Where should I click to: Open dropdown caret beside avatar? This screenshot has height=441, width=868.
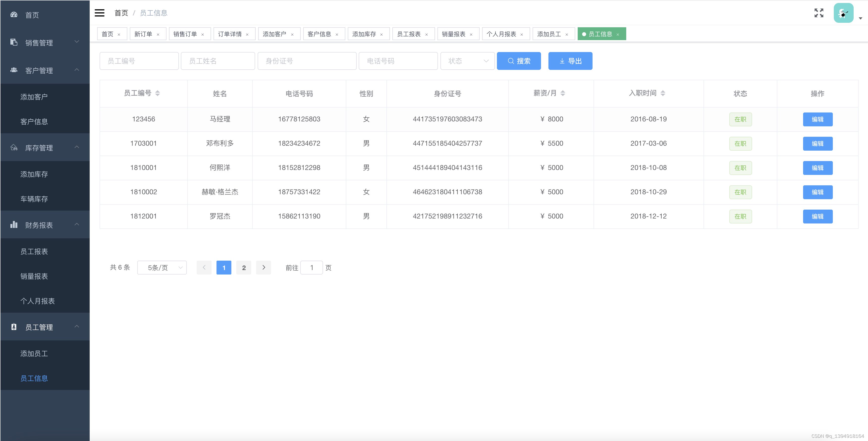tap(860, 19)
